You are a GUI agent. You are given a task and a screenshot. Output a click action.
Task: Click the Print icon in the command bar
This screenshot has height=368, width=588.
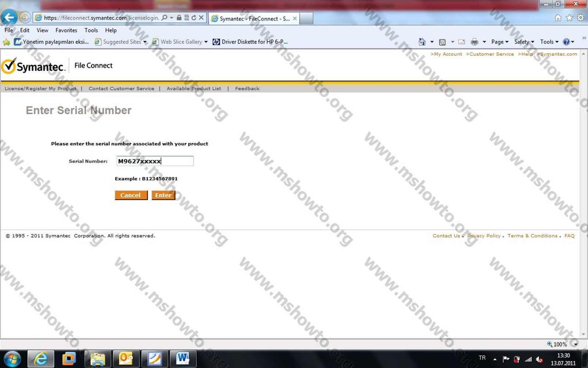coord(474,42)
